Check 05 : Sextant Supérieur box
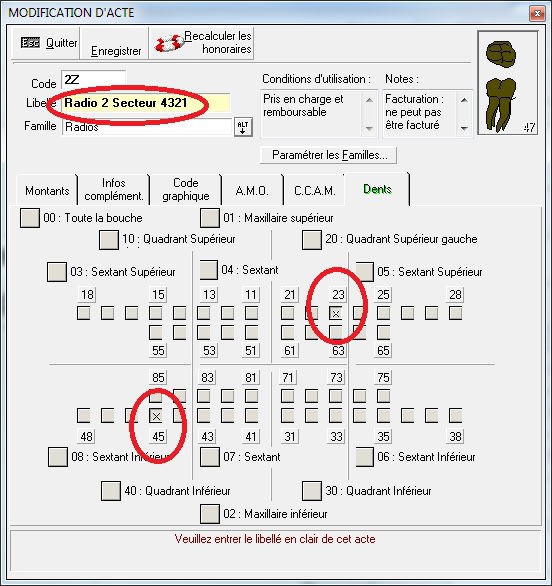The width and height of the screenshot is (552, 586). [x=365, y=272]
